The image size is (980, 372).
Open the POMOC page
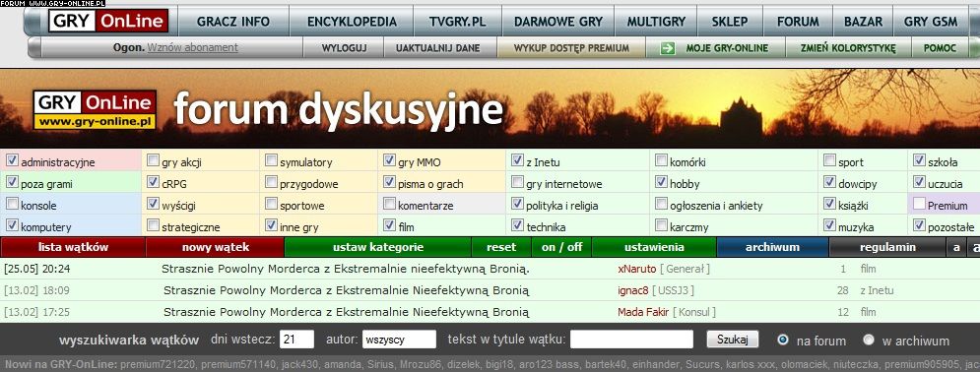tap(939, 48)
